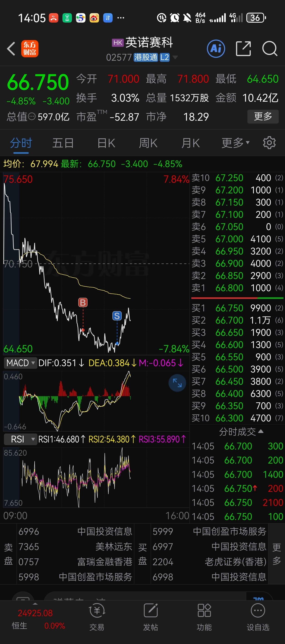
Task: Switch to the 月K tab
Action: 191,143
